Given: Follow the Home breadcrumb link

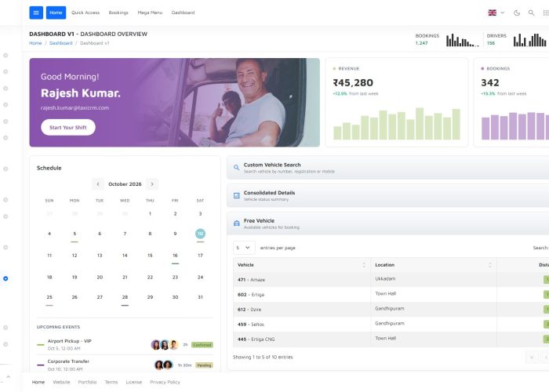Looking at the screenshot, I should [x=35, y=43].
